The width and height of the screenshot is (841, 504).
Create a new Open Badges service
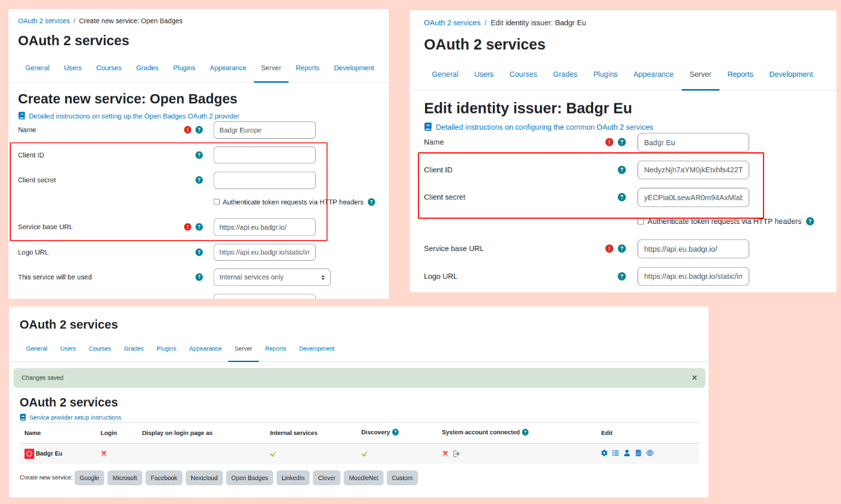(249, 478)
